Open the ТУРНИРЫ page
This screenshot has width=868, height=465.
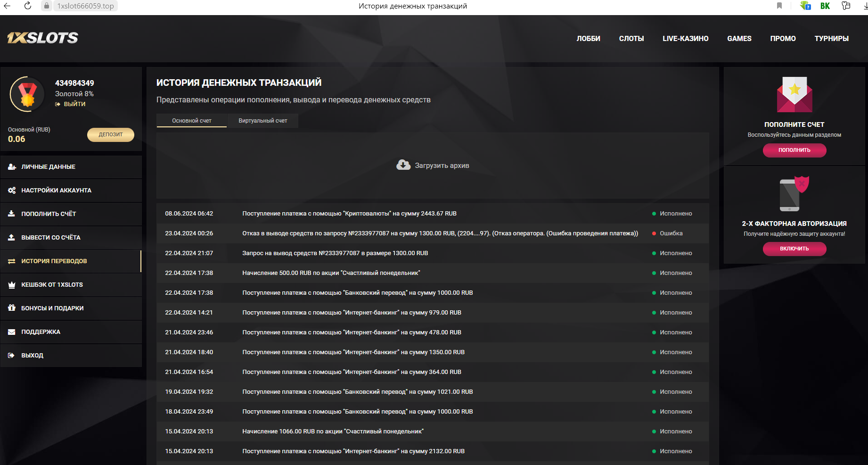tap(832, 39)
